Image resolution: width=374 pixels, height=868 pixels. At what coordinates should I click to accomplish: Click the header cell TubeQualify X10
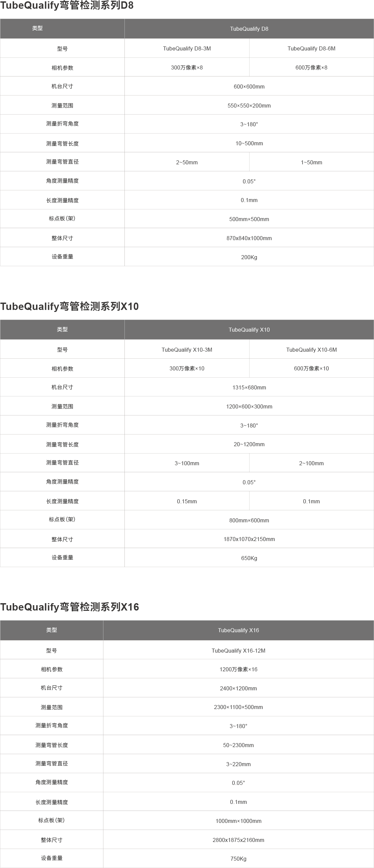coord(249,330)
